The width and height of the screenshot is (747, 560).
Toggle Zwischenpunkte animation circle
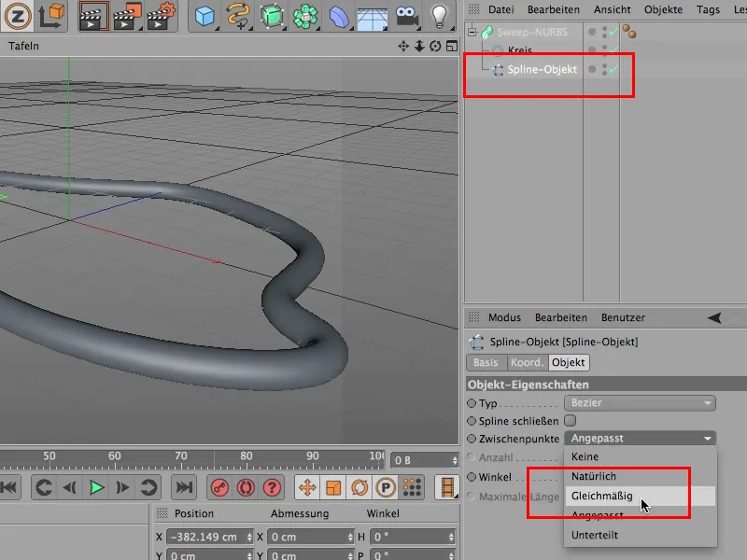pyautogui.click(x=472, y=439)
